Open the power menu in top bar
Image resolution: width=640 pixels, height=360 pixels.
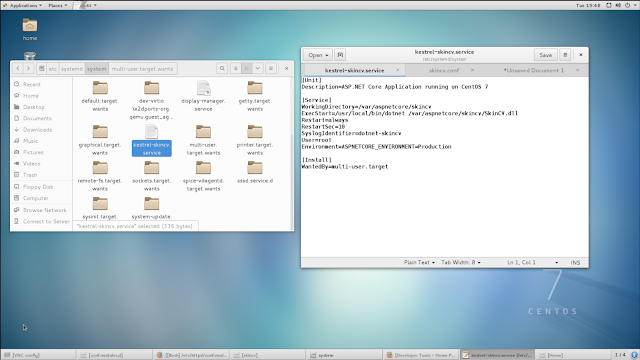coord(627,5)
